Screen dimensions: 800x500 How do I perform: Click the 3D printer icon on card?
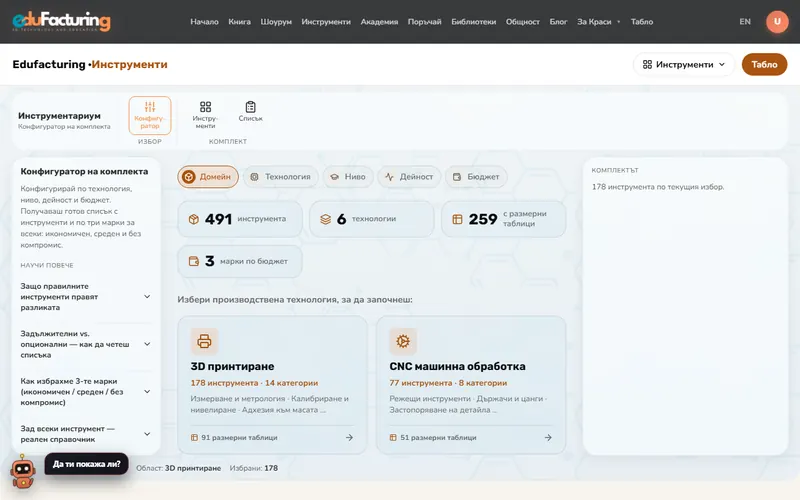pos(204,341)
